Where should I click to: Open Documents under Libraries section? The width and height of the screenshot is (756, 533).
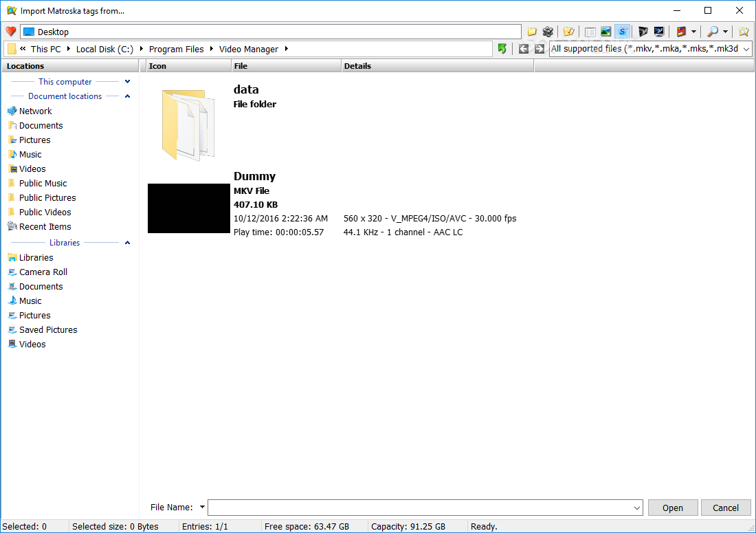coord(35,287)
